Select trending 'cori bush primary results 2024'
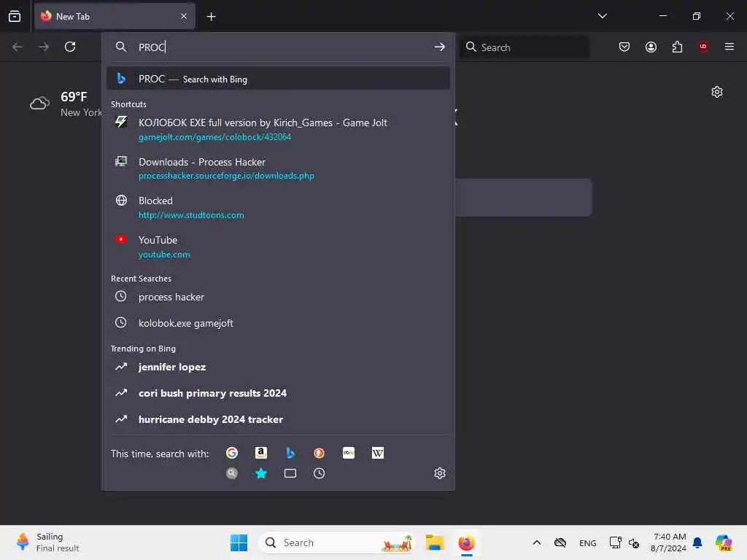Screen dimensions: 747x560 coord(278,393)
